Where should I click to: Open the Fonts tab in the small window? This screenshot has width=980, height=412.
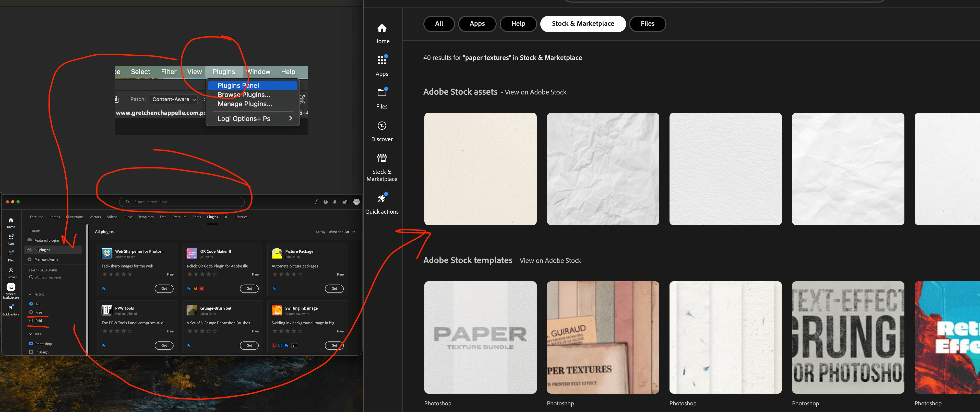[x=197, y=217]
